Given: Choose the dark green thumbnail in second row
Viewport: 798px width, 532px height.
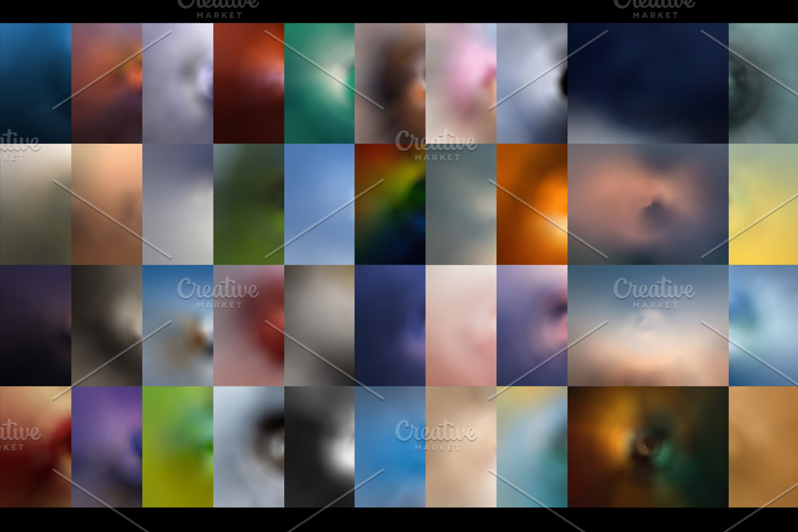Looking at the screenshot, I should click(x=249, y=204).
